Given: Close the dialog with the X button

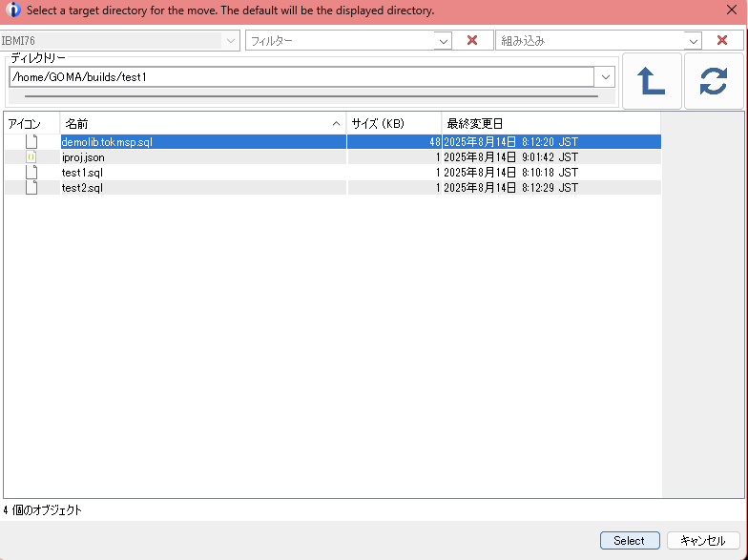Looking at the screenshot, I should click(731, 10).
